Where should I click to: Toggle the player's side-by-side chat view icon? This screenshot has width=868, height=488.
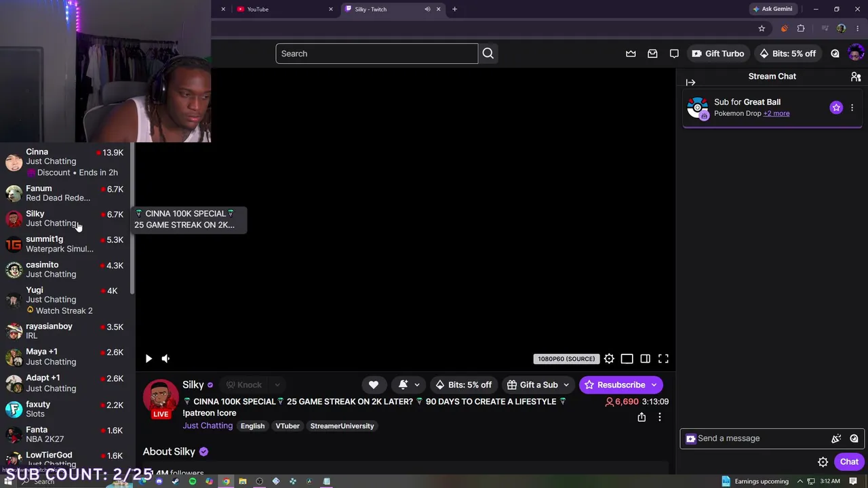point(645,359)
